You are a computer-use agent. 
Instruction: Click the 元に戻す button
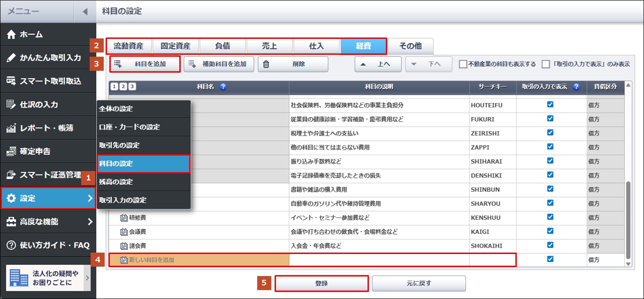tap(419, 284)
